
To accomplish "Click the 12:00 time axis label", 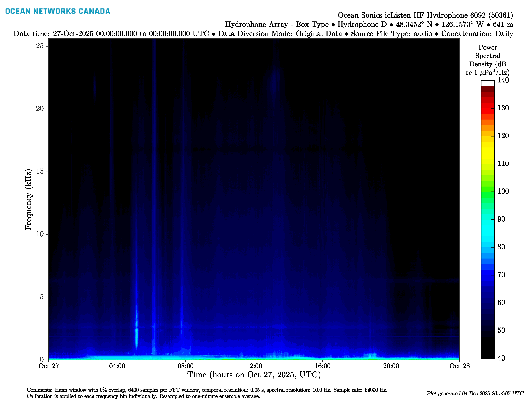I will (x=254, y=366).
